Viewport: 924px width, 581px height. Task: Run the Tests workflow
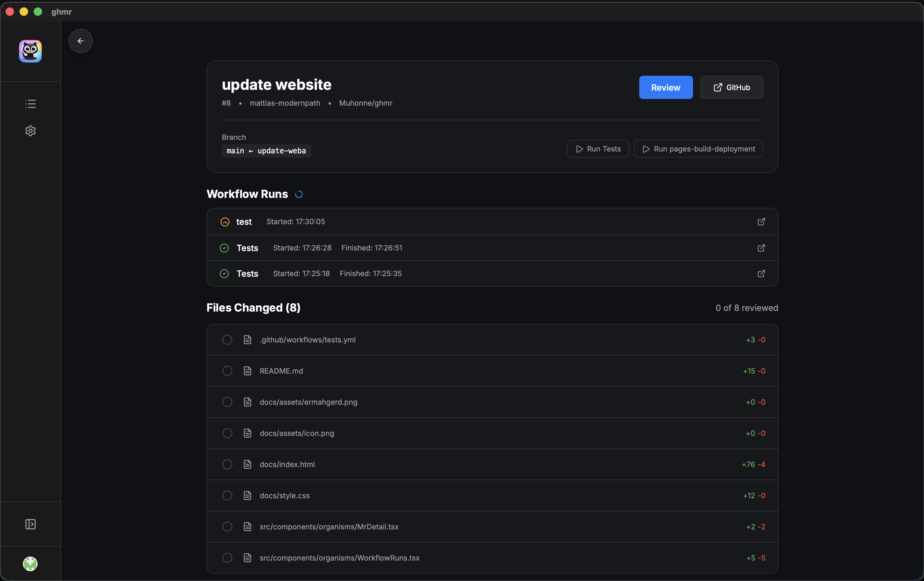597,149
